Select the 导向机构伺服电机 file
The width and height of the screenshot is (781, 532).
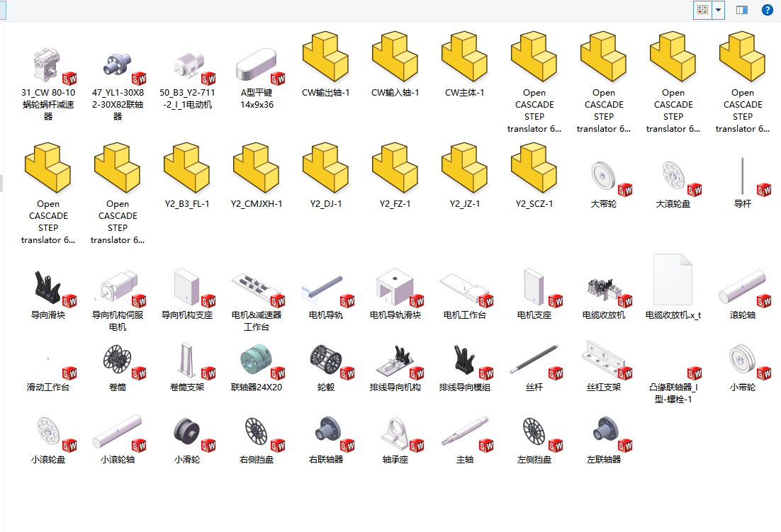118,288
